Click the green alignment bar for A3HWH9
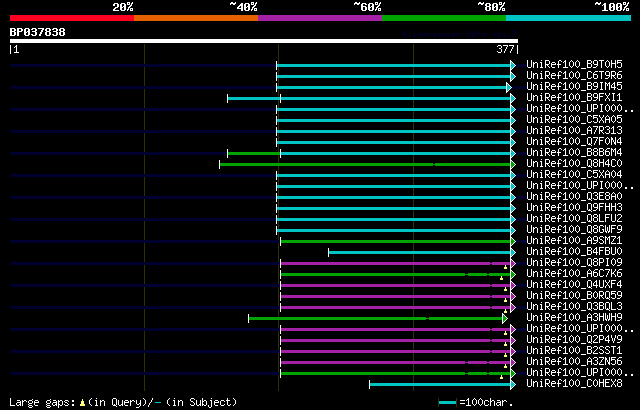The width and height of the screenshot is (640, 410). pos(376,319)
